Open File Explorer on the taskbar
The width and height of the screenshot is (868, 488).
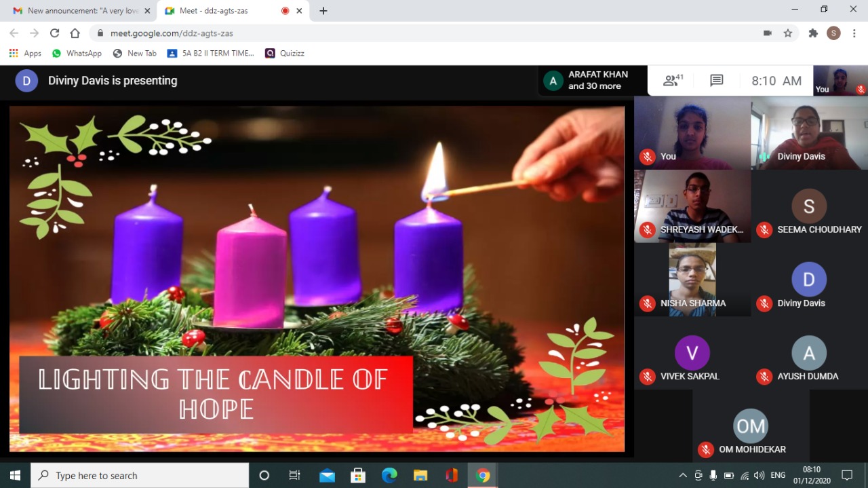click(420, 475)
